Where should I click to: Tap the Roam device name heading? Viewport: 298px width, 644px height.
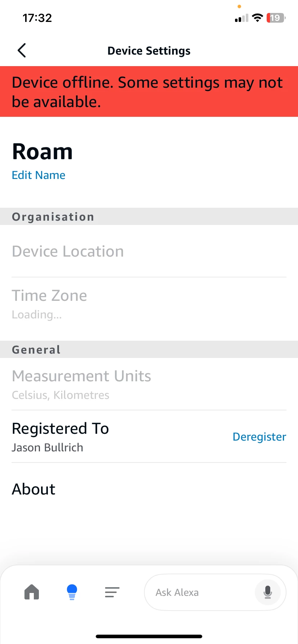[x=42, y=151]
